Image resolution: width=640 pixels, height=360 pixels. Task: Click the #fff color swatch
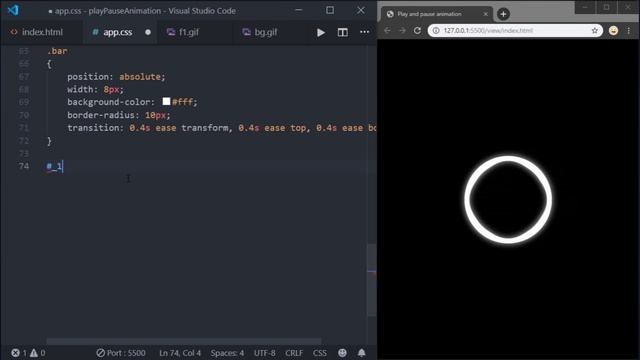166,101
